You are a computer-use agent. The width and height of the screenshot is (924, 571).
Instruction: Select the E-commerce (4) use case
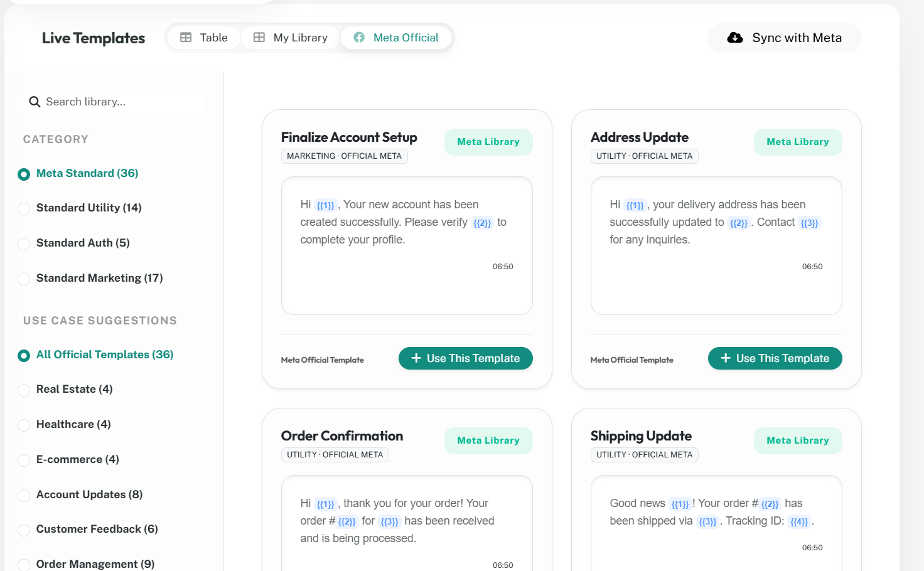(x=24, y=460)
